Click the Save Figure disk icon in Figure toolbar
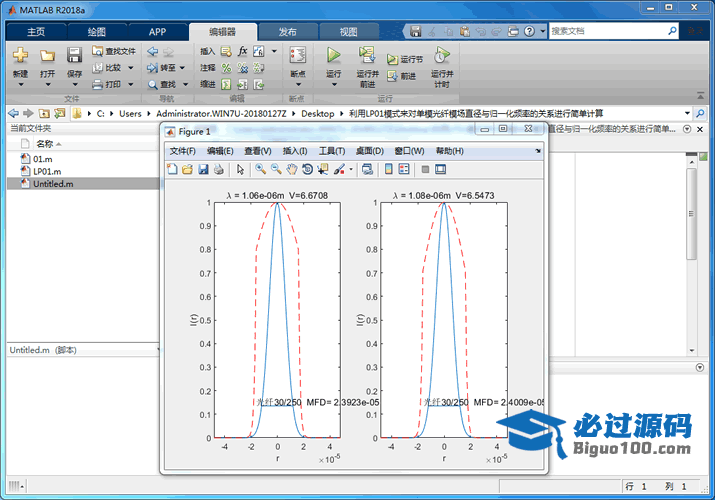The width and height of the screenshot is (715, 500). pyautogui.click(x=203, y=170)
